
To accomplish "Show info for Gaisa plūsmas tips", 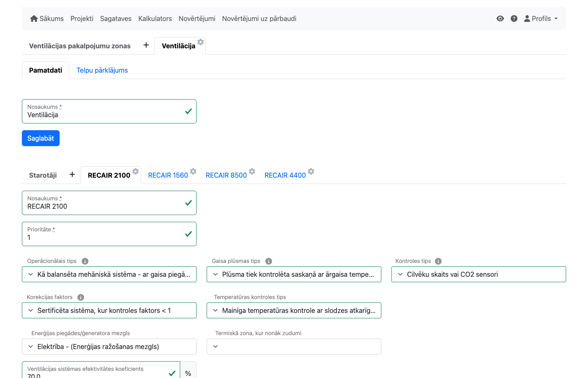I will 269,261.
